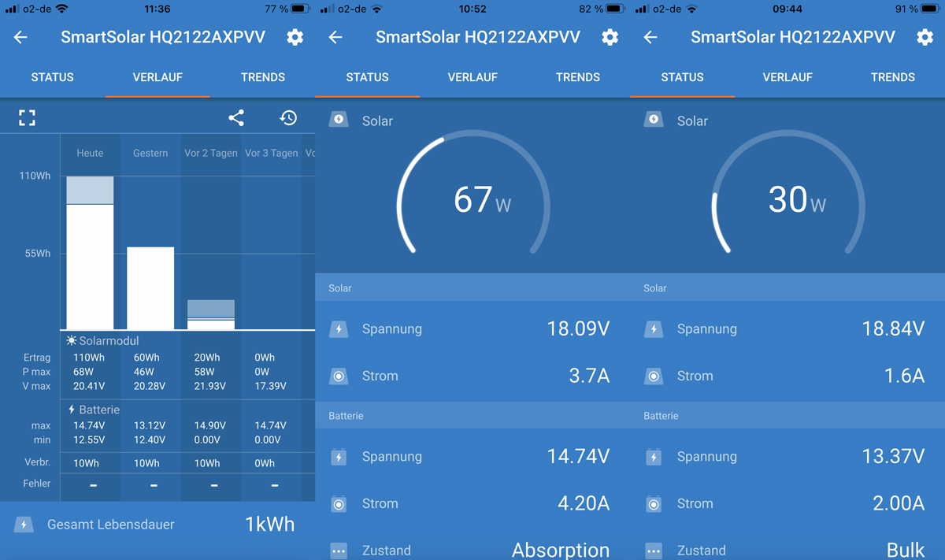Click the Gesamt Lebensdauer 1kWh row
The width and height of the screenshot is (945, 560).
coord(157,525)
